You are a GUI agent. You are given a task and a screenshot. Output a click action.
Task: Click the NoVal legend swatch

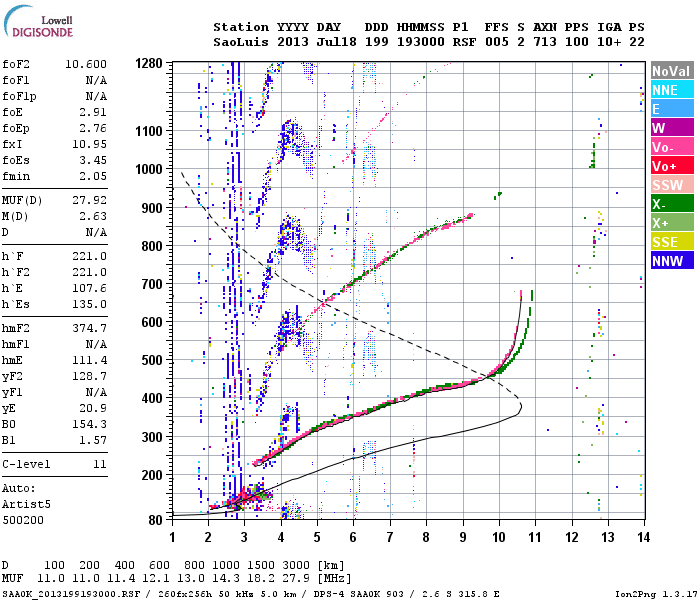pyautogui.click(x=672, y=71)
